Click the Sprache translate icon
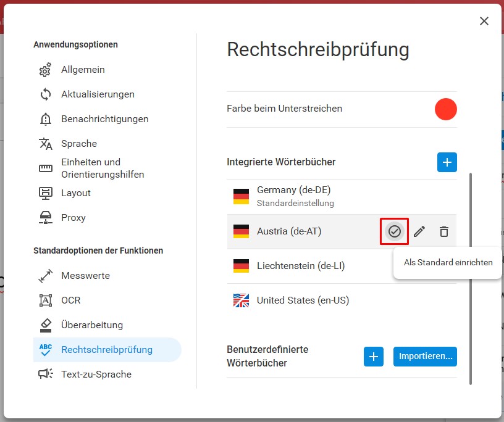This screenshot has width=504, height=422. pyautogui.click(x=45, y=144)
